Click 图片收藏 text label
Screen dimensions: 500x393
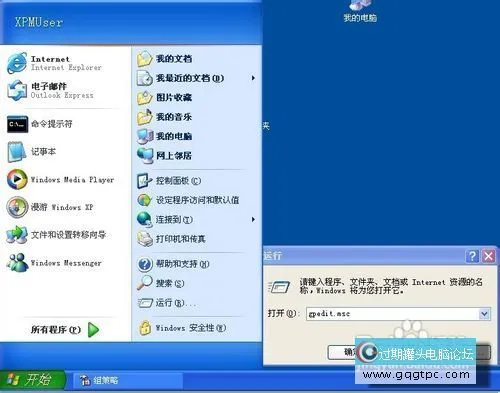(x=174, y=97)
